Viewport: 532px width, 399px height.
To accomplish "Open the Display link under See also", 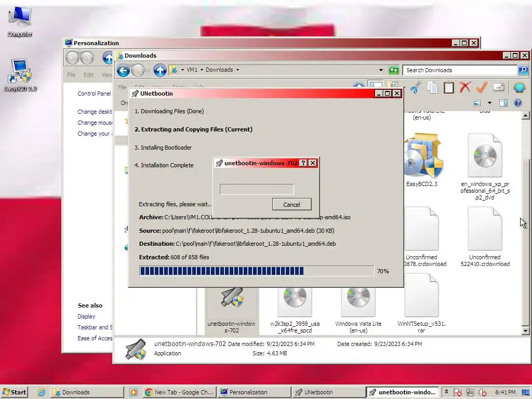I will (86, 316).
